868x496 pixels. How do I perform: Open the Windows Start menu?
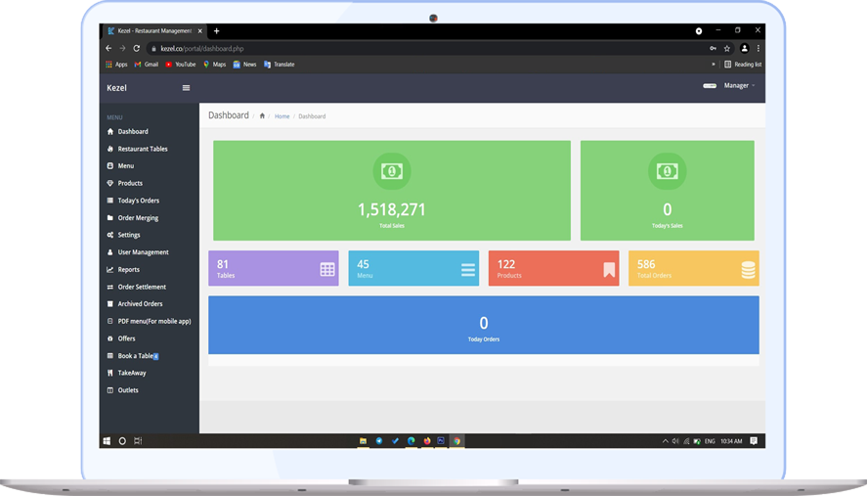point(108,441)
